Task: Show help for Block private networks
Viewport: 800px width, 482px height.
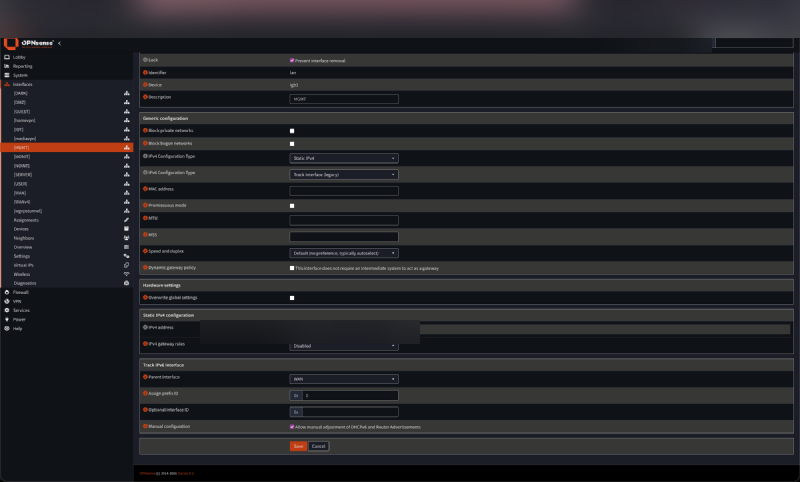Action: (145, 131)
